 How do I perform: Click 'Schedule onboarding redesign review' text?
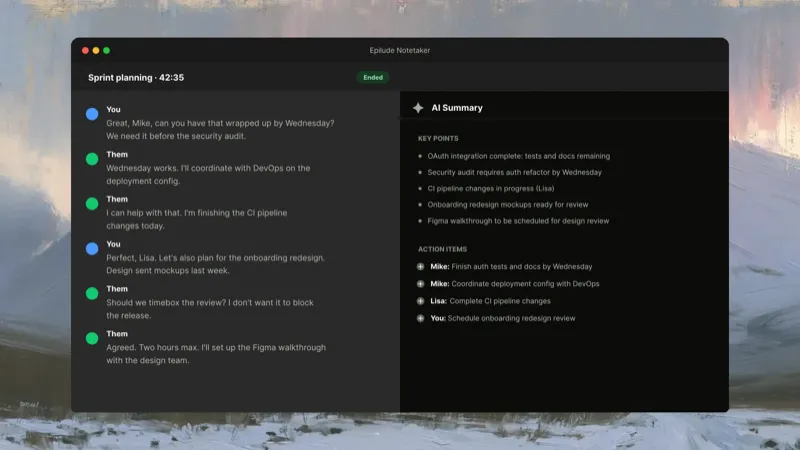(511, 318)
